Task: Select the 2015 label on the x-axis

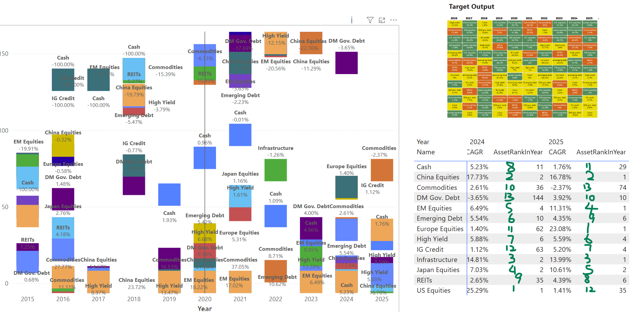Action: tap(27, 299)
